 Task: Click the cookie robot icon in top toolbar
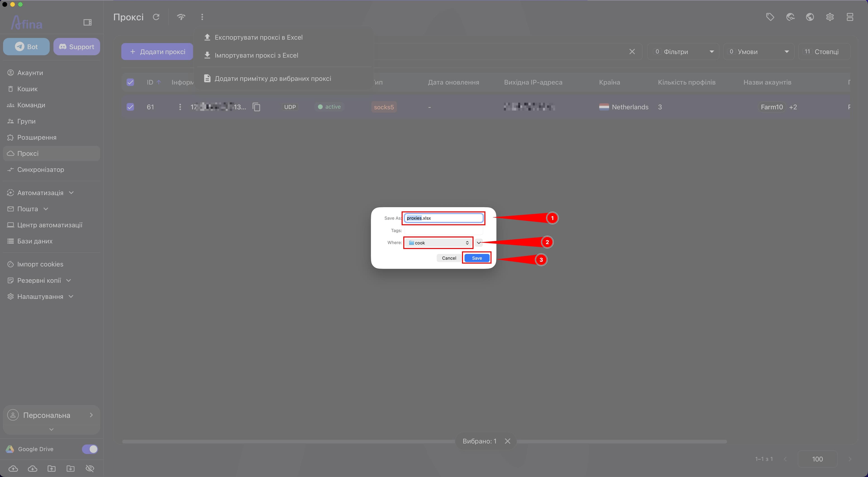(x=790, y=17)
